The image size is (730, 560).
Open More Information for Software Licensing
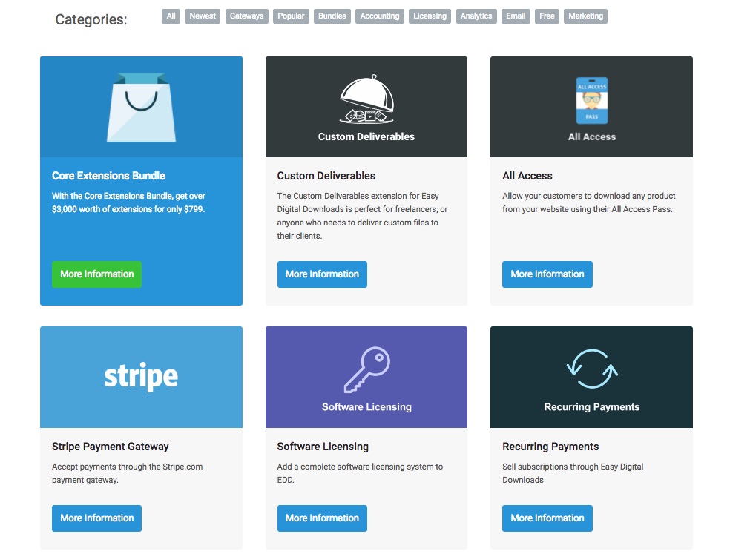point(322,518)
